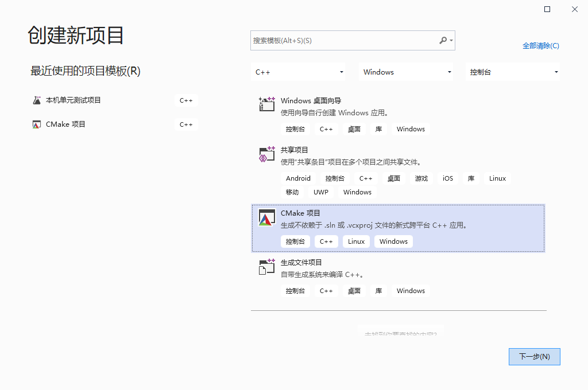This screenshot has width=588, height=390.
Task: Click the 控制台 tag on CMake 项目
Action: tap(295, 241)
